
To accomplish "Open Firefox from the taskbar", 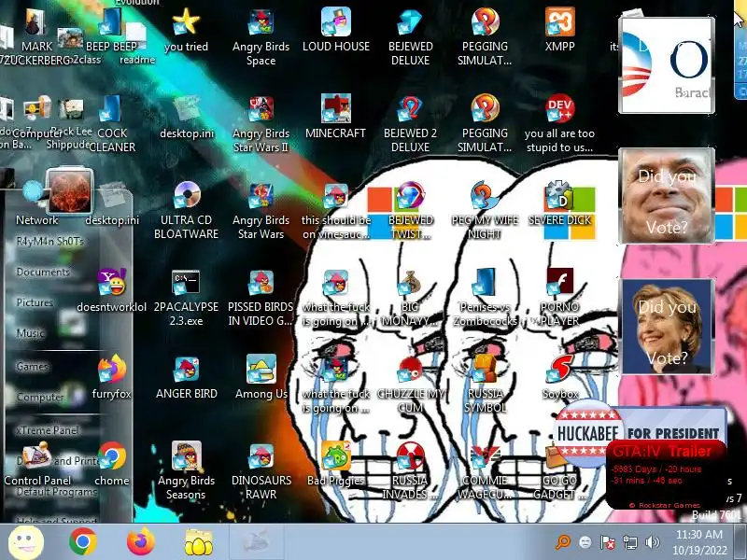I will [141, 542].
